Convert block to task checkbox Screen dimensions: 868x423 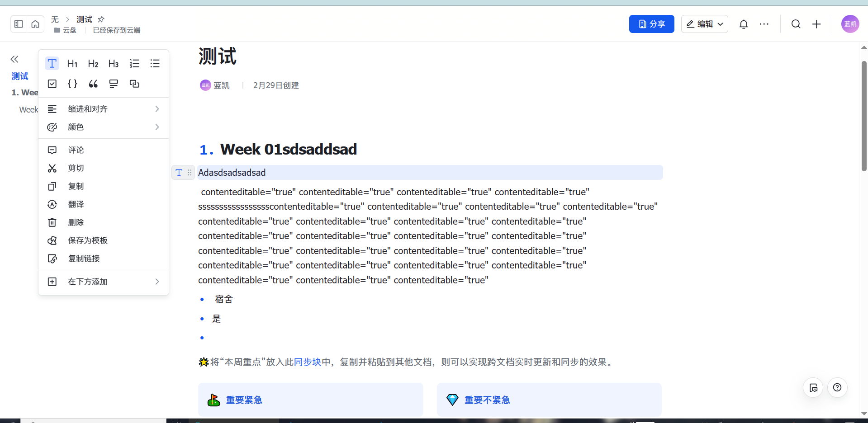click(x=52, y=84)
